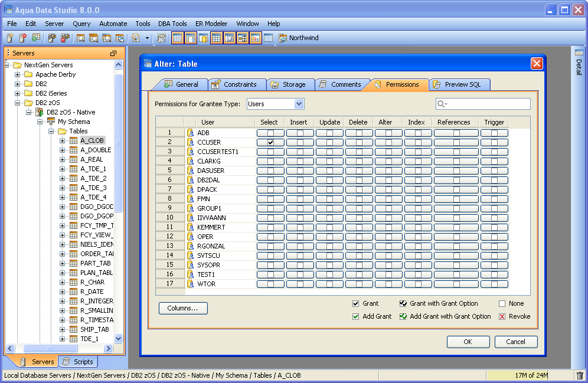Open the toolbar dropdown arrow next to script icon

pos(147,38)
